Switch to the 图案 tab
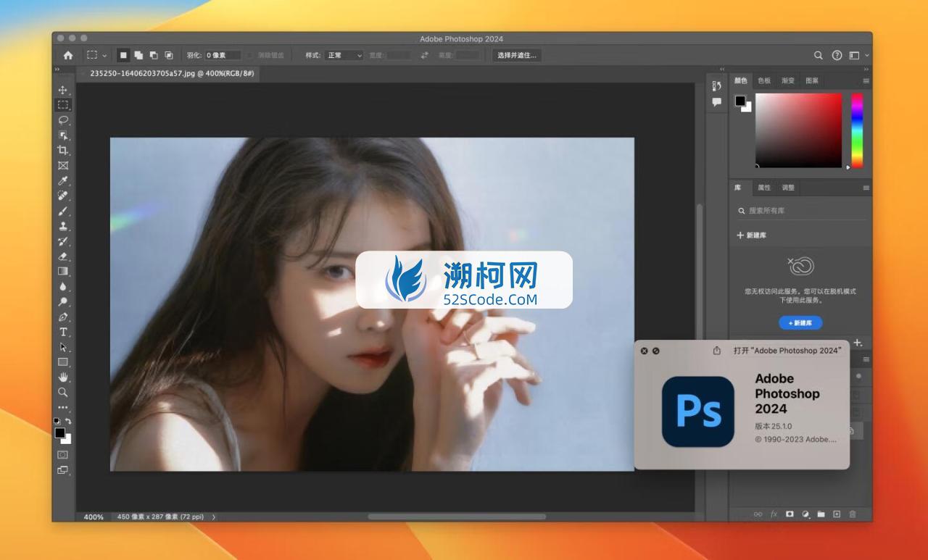 pos(812,80)
